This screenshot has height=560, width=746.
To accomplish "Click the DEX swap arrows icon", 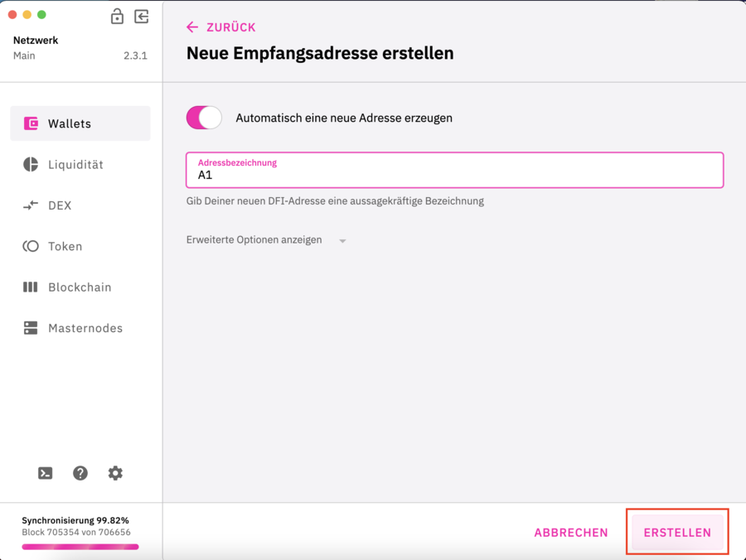I will 31,205.
